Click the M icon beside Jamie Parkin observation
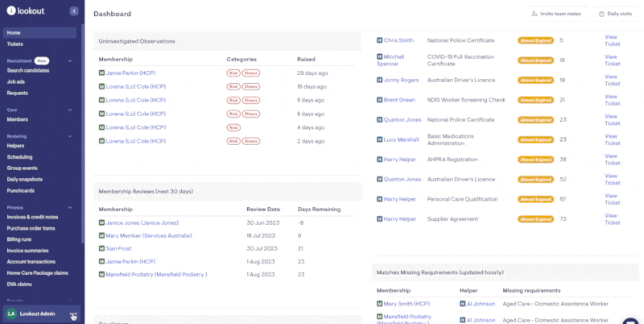 point(101,73)
